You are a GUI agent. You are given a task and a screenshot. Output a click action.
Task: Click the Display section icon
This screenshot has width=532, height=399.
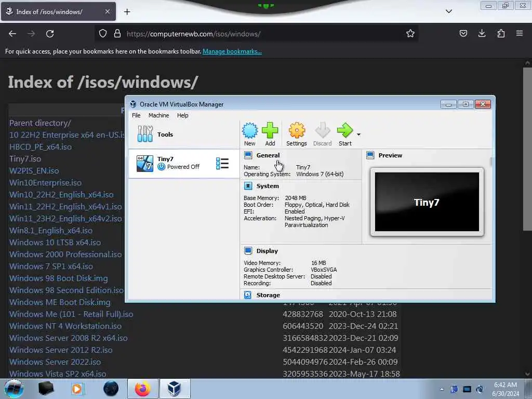coord(248,251)
